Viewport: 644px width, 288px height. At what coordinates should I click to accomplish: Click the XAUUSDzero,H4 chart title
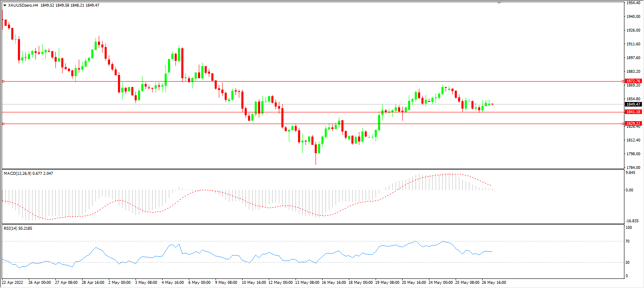pos(23,5)
